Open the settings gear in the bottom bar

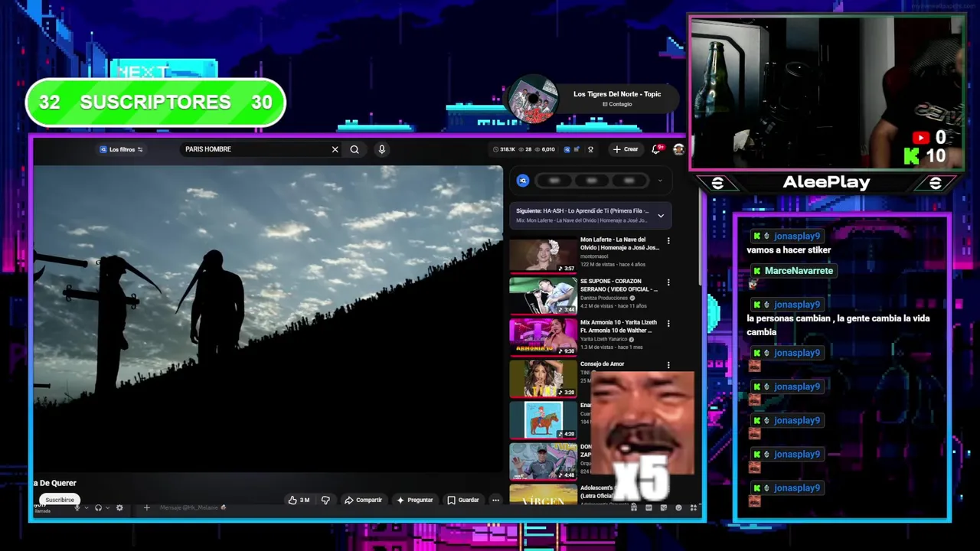pos(119,507)
